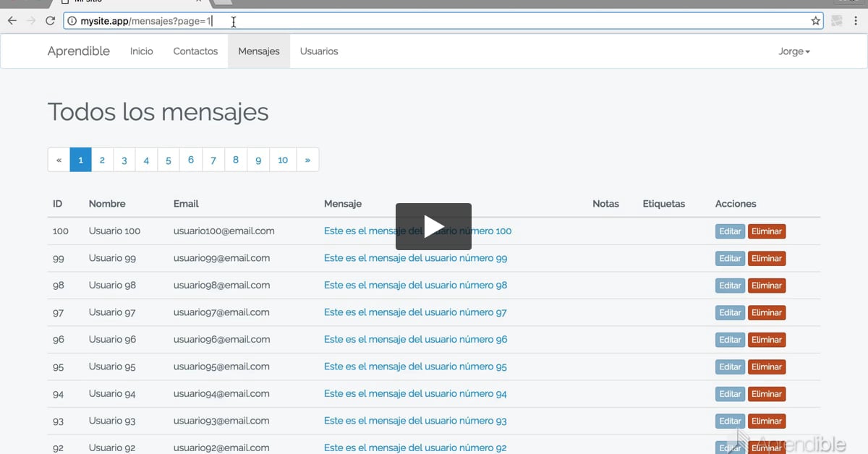Click the email usuario100@email.com

(x=224, y=231)
